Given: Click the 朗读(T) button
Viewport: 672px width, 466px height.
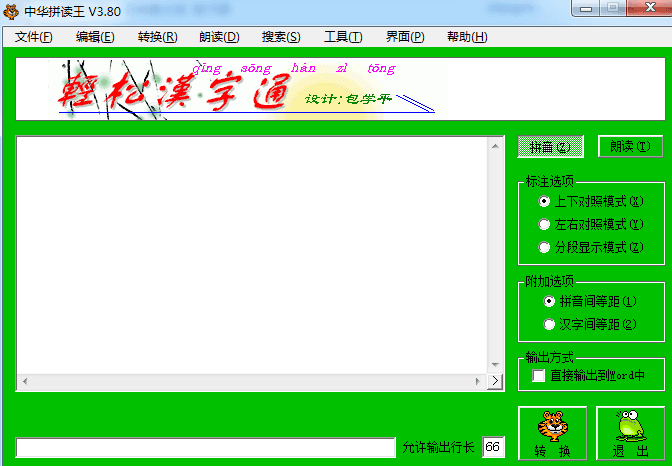Looking at the screenshot, I should (x=630, y=147).
